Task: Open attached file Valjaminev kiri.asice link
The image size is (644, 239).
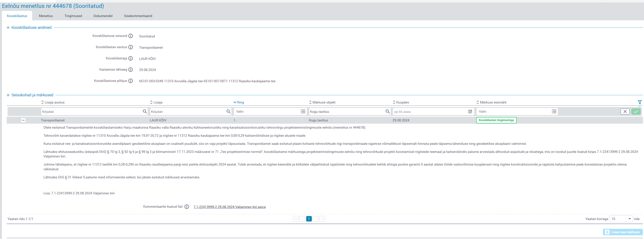Action: 229,207
